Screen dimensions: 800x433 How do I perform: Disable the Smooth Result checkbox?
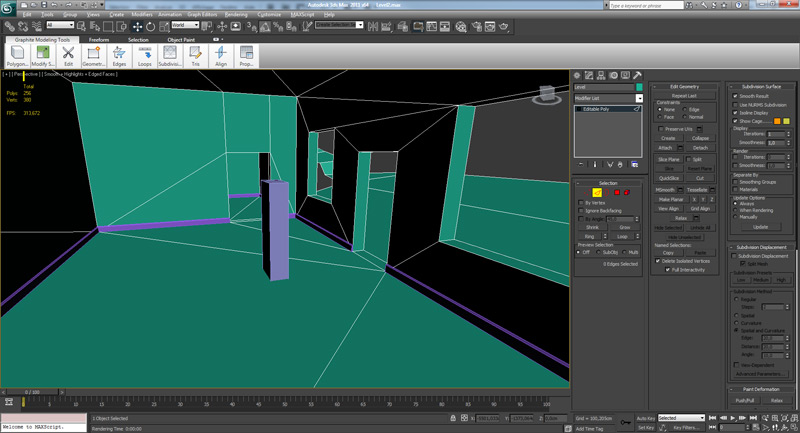(x=735, y=96)
